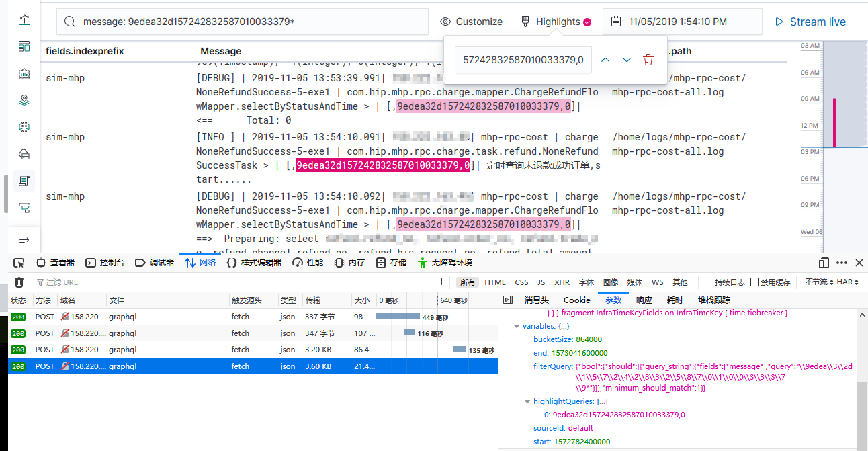Image resolution: width=868 pixels, height=451 pixels.
Task: Open the Customize log view menu
Action: click(471, 22)
